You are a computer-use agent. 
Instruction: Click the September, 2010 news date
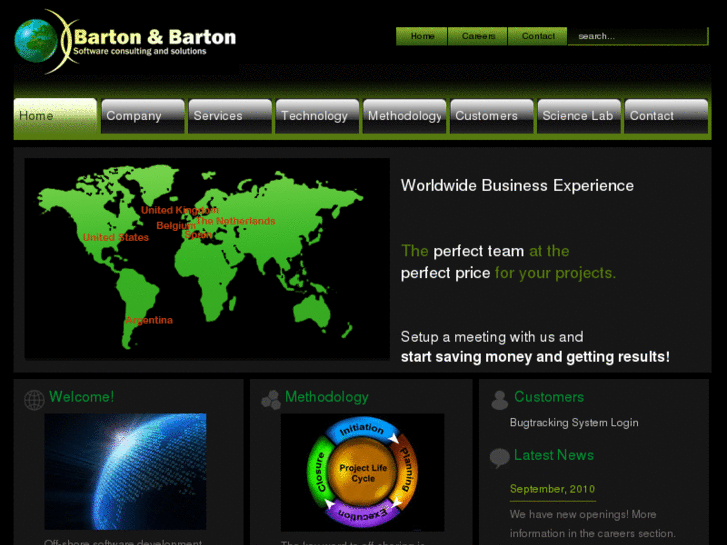pyautogui.click(x=552, y=489)
